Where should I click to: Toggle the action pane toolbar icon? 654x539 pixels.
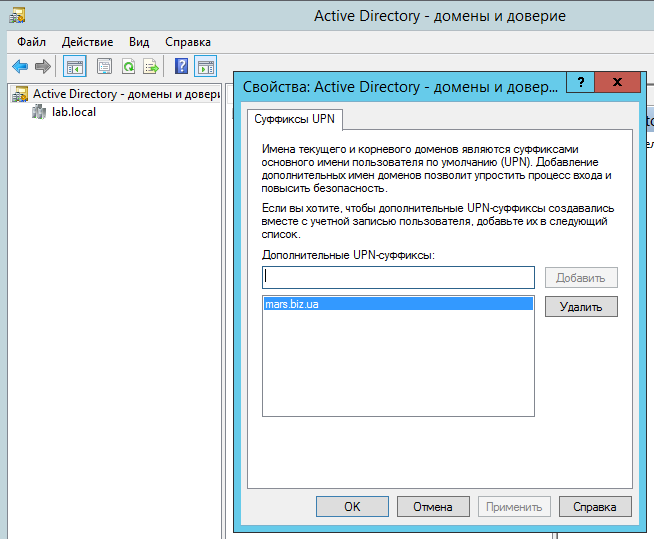click(205, 67)
